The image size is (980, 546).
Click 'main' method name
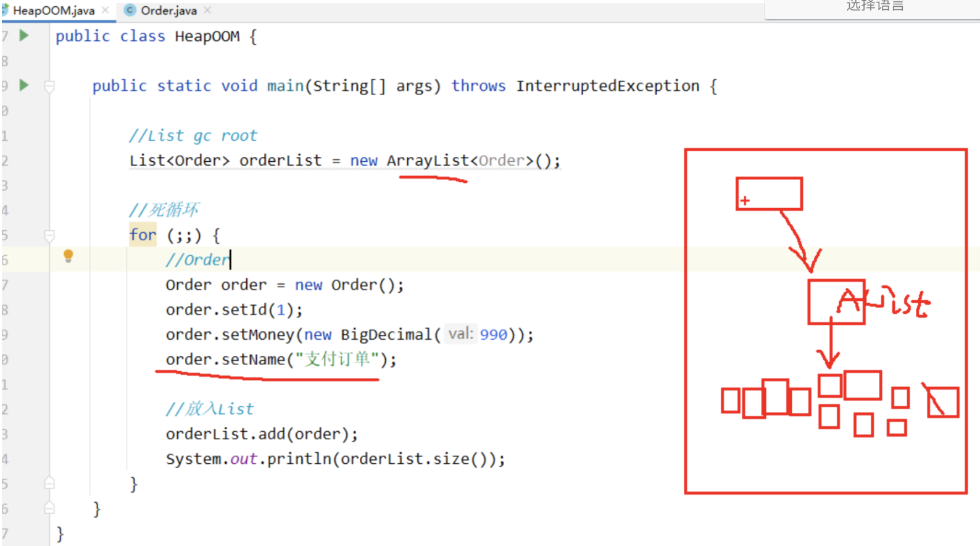click(285, 86)
